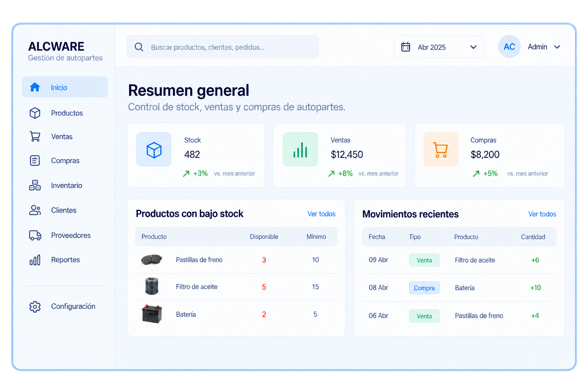Click the Fecha column header
This screenshot has width=588, height=392.
coord(377,237)
